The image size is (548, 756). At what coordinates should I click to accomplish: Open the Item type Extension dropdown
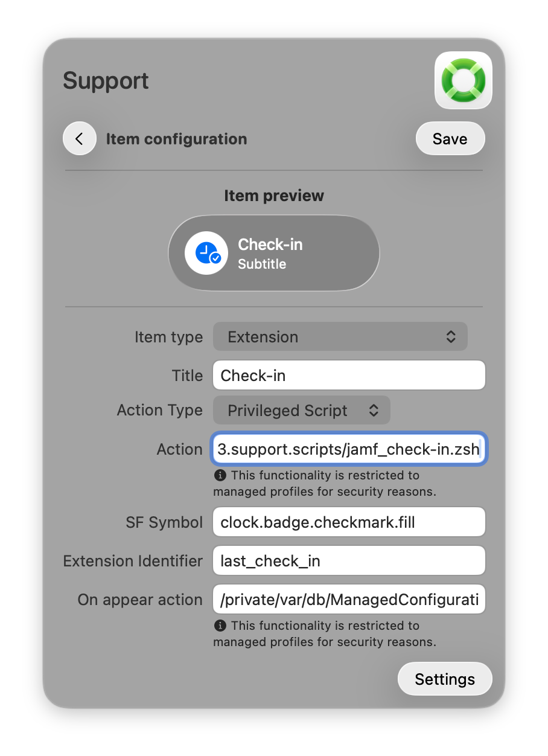pos(340,337)
